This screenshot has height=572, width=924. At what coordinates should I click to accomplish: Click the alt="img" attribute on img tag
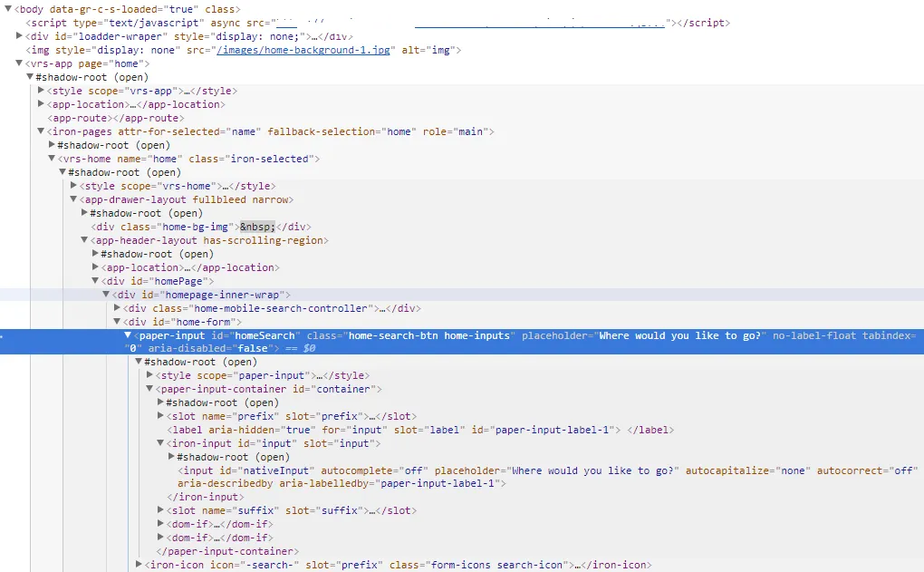coord(428,50)
